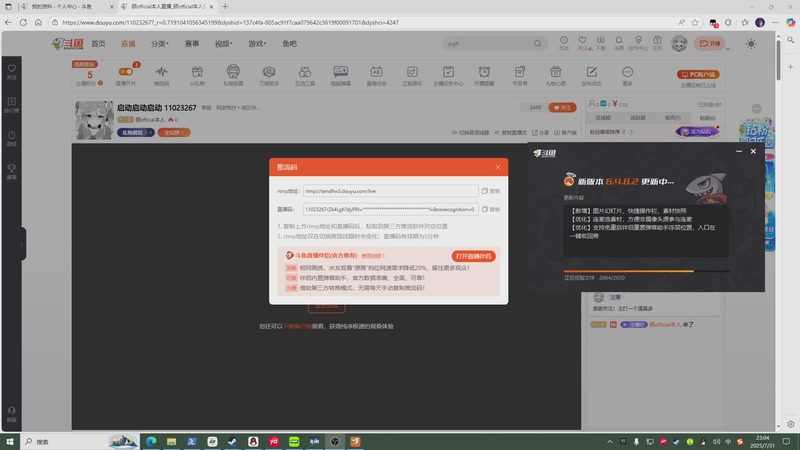
Task: Minimize the Douyu updater window
Action: [739, 151]
